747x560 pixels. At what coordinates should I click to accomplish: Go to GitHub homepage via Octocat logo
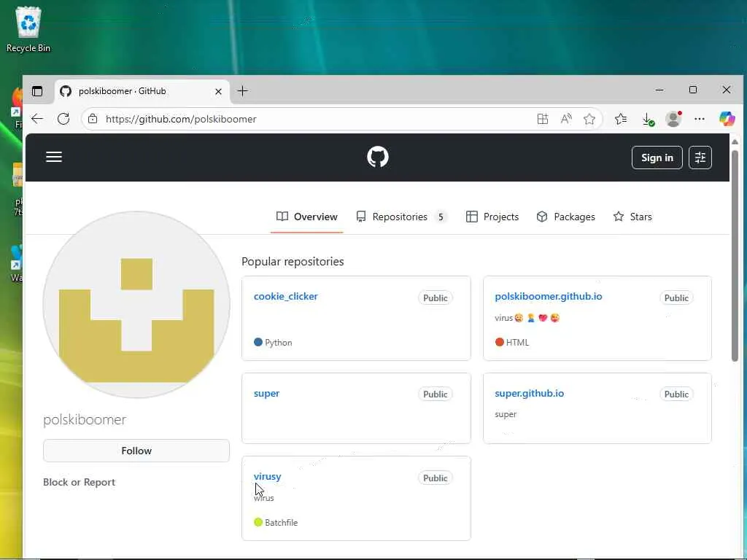click(x=378, y=157)
